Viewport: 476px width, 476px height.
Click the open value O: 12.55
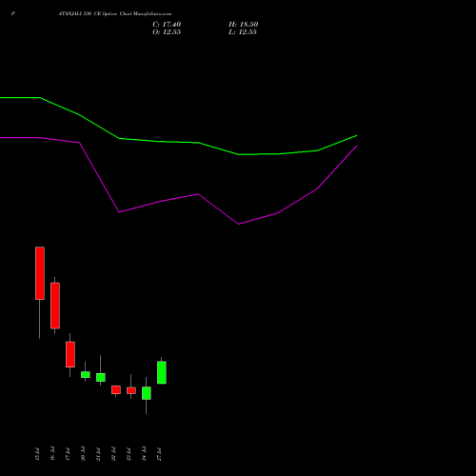tap(167, 32)
